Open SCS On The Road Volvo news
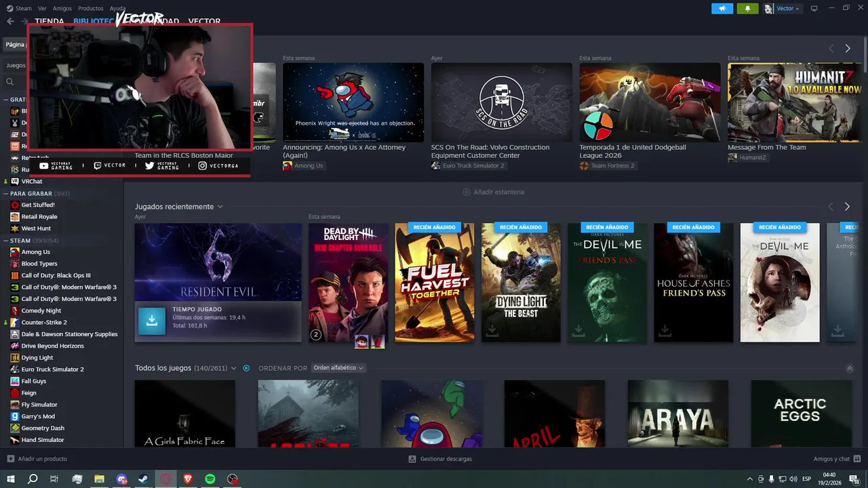This screenshot has width=868, height=488. tap(502, 102)
